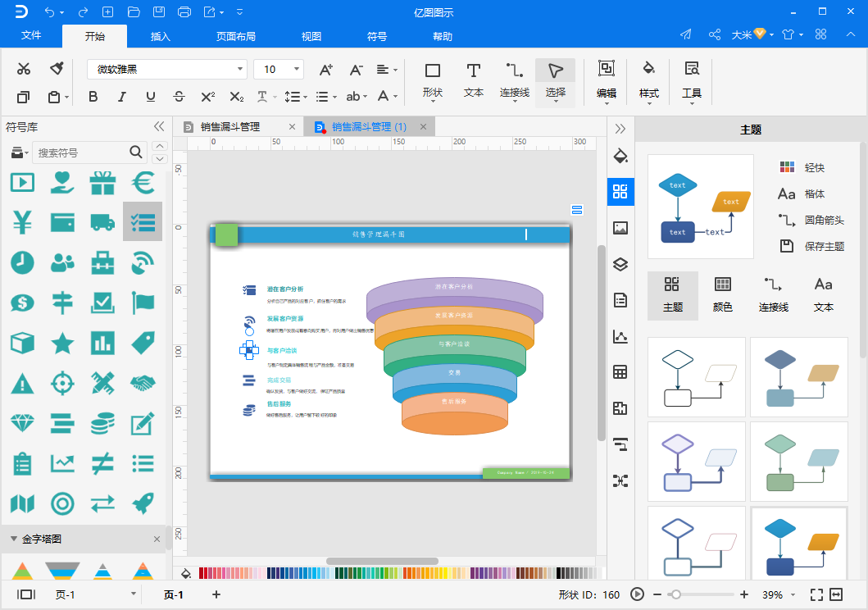This screenshot has width=868, height=610.
Task: Open the font name dropdown
Action: [x=240, y=69]
